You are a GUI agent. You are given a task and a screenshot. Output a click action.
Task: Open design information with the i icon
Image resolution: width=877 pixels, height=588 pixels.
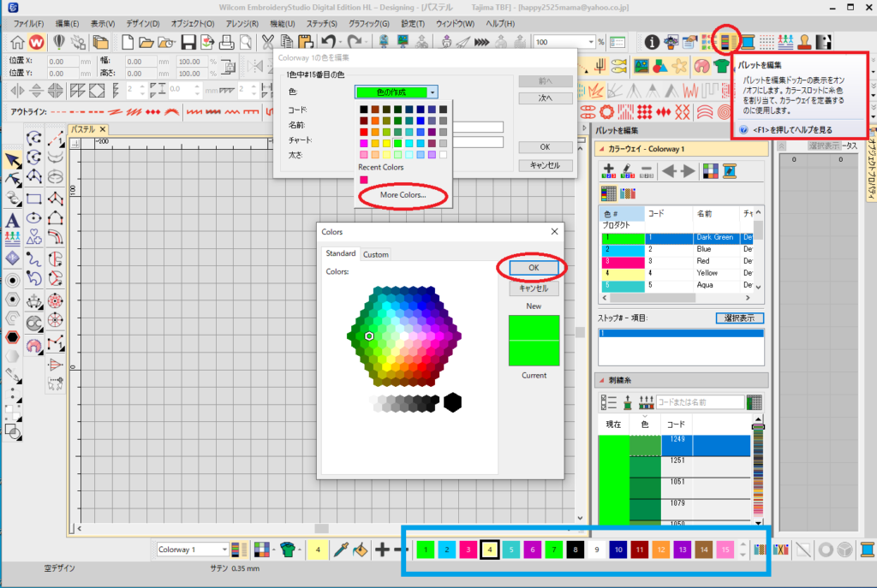tap(652, 42)
